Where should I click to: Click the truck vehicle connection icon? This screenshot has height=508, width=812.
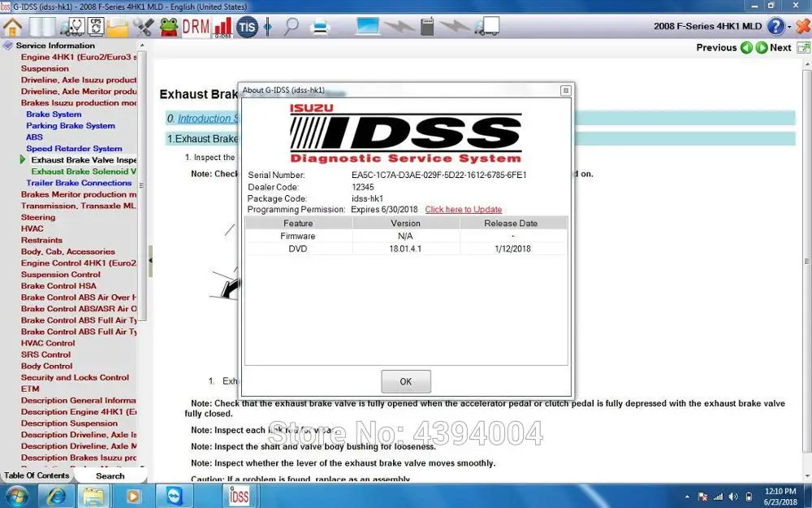486,27
